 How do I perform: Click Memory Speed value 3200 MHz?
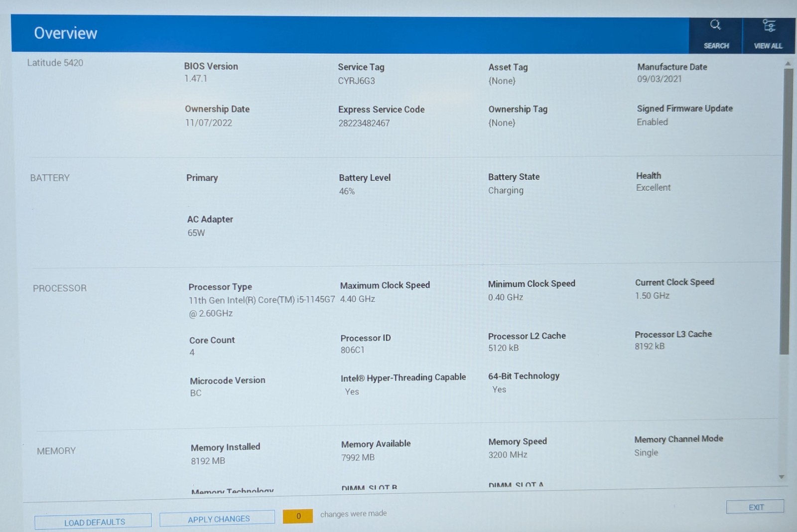point(508,455)
